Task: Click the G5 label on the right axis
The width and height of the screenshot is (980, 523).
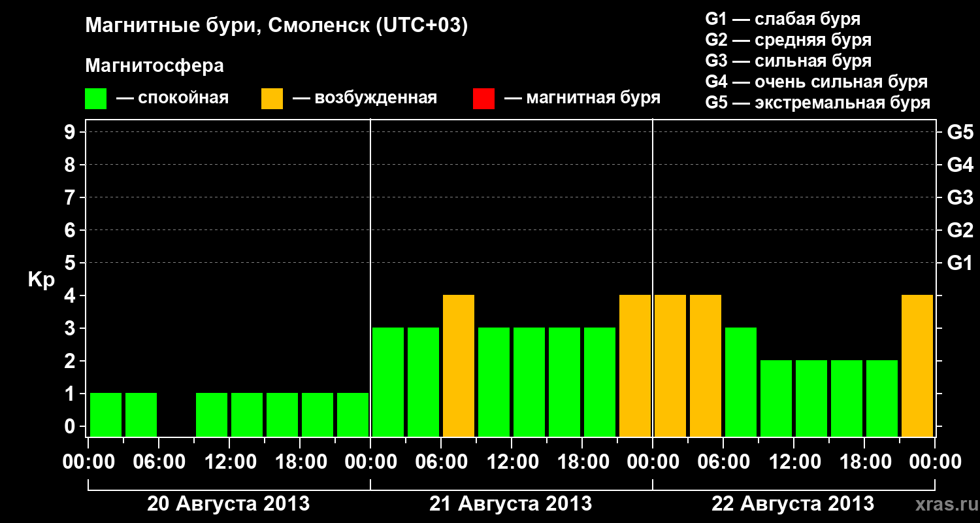Action: 960,133
